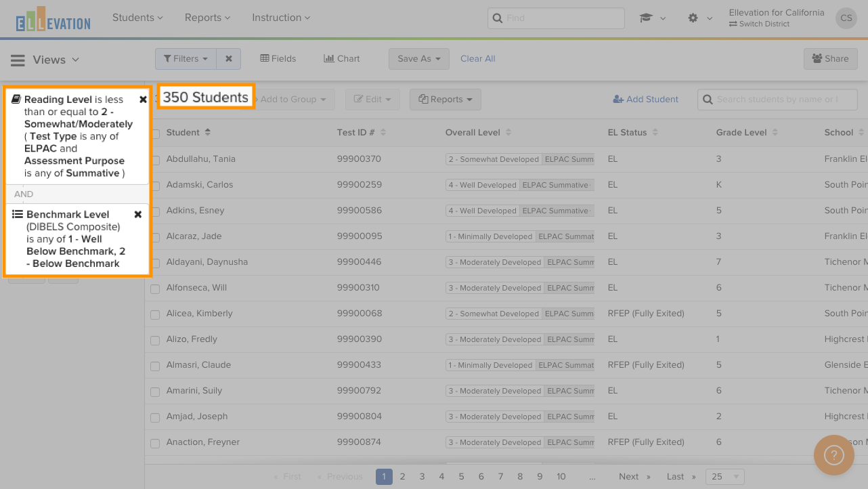
Task: Go to page 2 of results
Action: pos(402,477)
